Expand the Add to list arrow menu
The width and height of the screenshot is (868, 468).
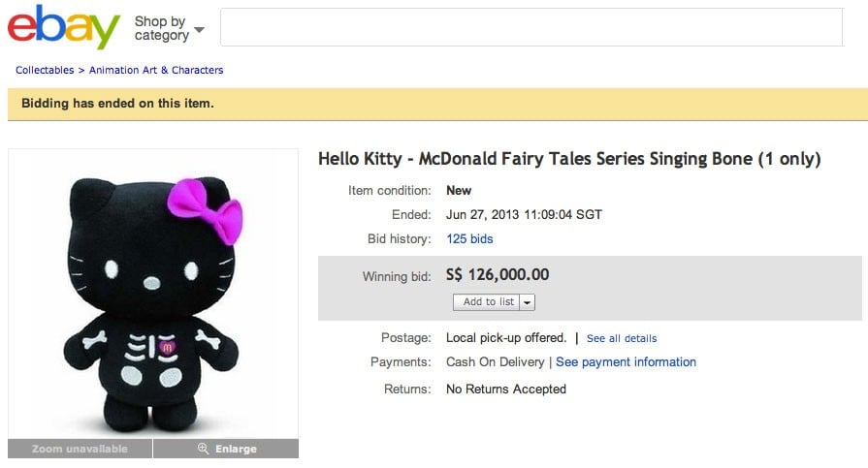pos(528,302)
